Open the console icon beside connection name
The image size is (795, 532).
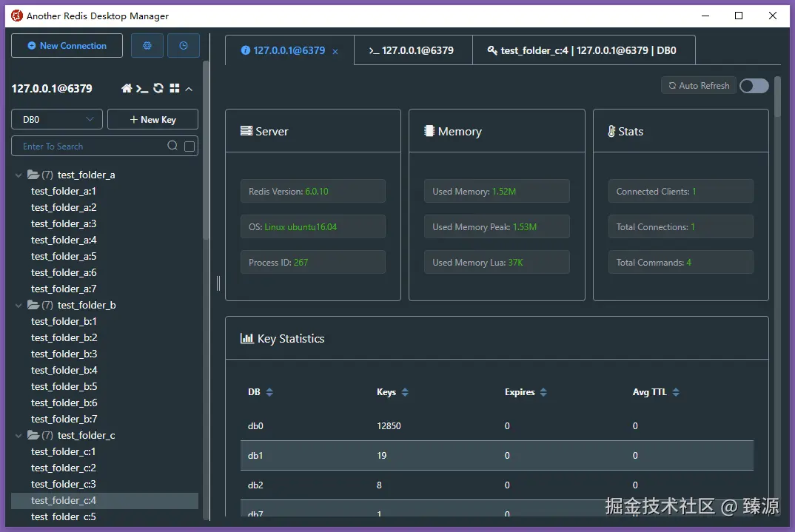coord(142,89)
